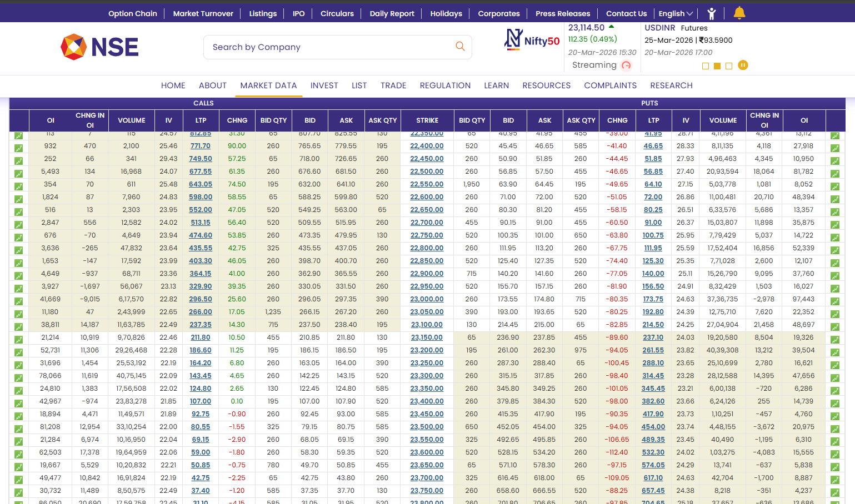
Task: Click the NSE logo
Action: [99, 47]
